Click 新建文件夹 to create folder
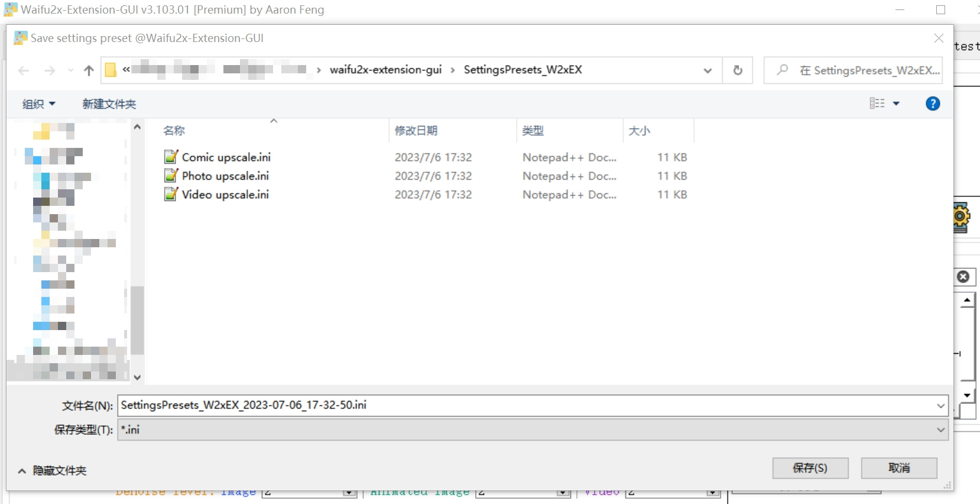The image size is (980, 504). [109, 104]
